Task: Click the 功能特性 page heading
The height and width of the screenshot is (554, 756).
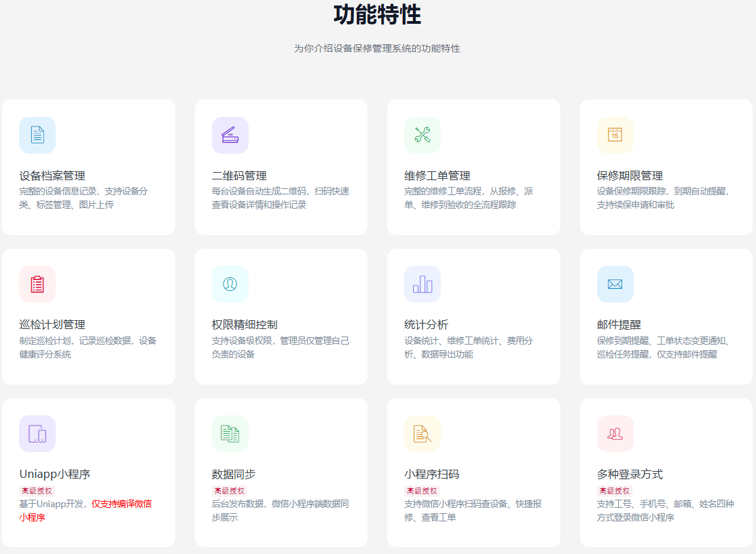Action: click(x=377, y=14)
